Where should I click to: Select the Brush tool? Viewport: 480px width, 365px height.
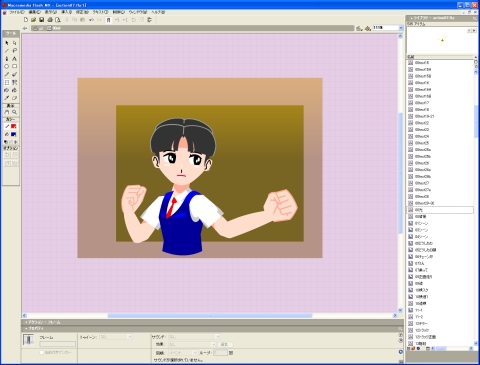(x=15, y=74)
